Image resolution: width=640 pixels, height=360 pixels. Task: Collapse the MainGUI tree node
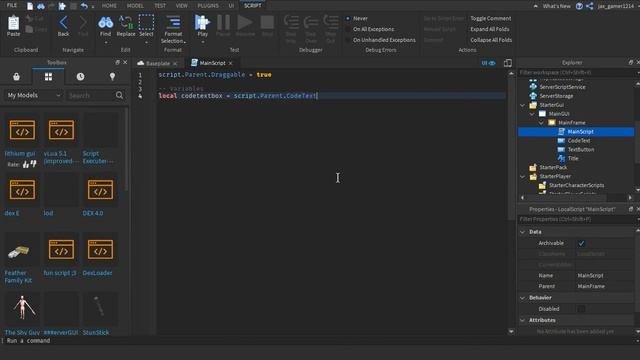click(532, 114)
